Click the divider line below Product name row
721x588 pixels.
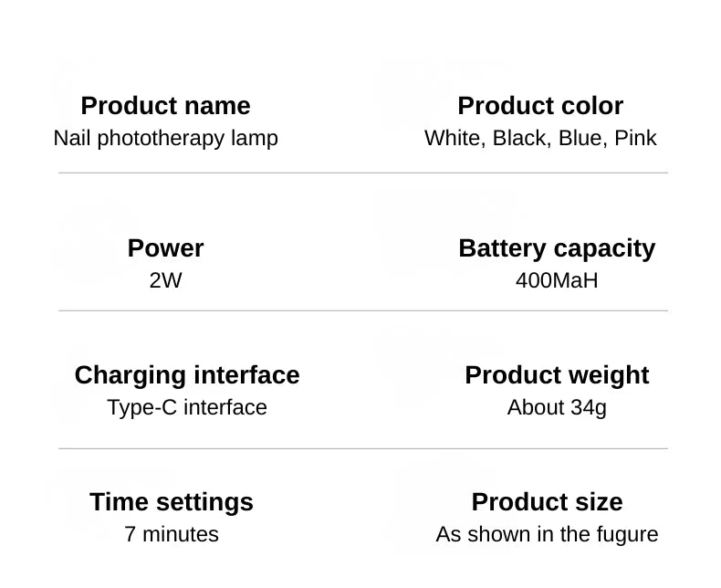click(x=363, y=173)
